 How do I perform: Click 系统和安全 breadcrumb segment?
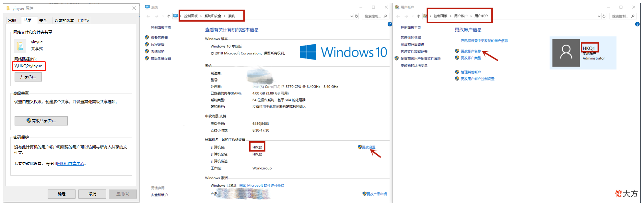213,16
